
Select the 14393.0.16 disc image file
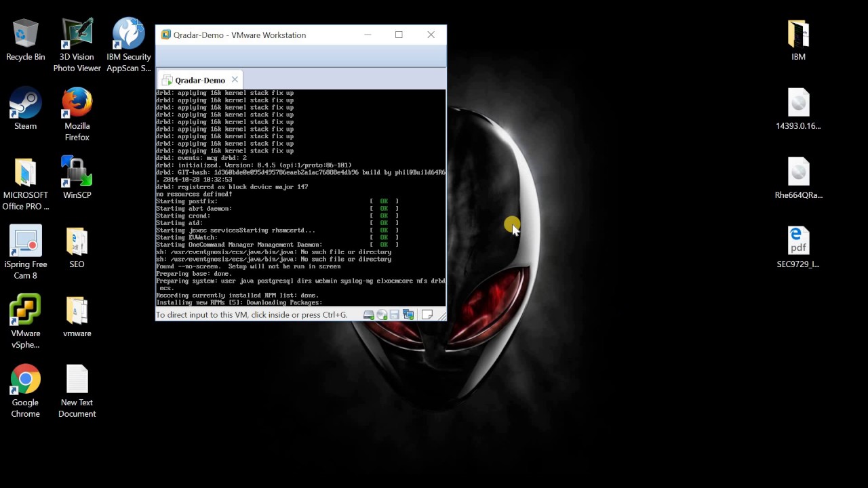(798, 108)
